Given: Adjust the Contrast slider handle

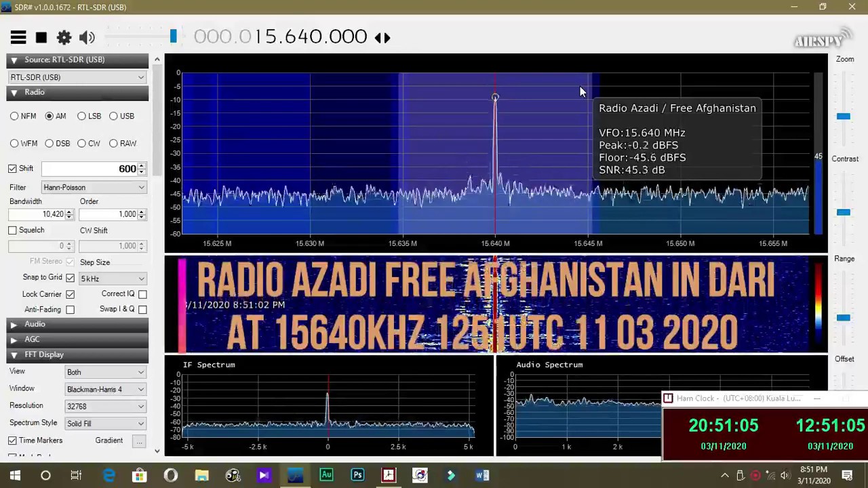Looking at the screenshot, I should (x=843, y=212).
